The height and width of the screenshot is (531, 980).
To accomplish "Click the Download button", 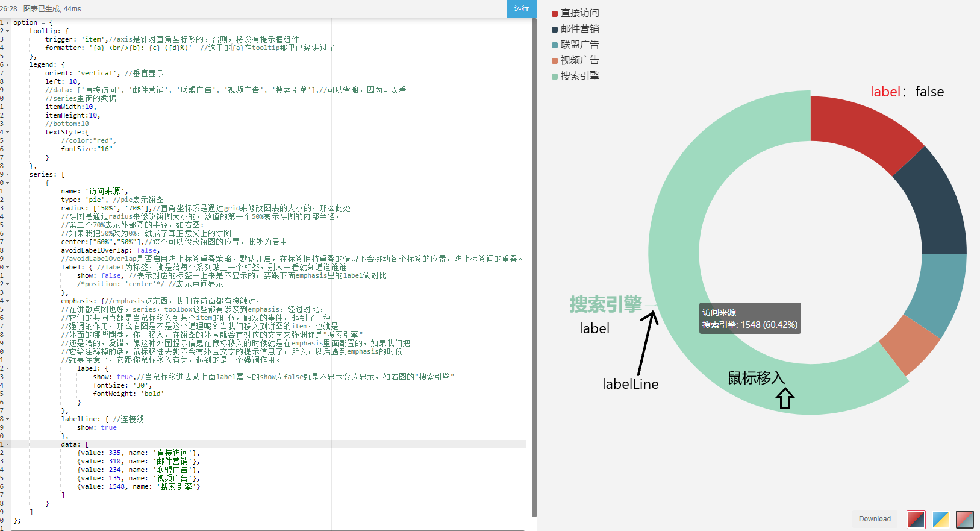I will 875,519.
